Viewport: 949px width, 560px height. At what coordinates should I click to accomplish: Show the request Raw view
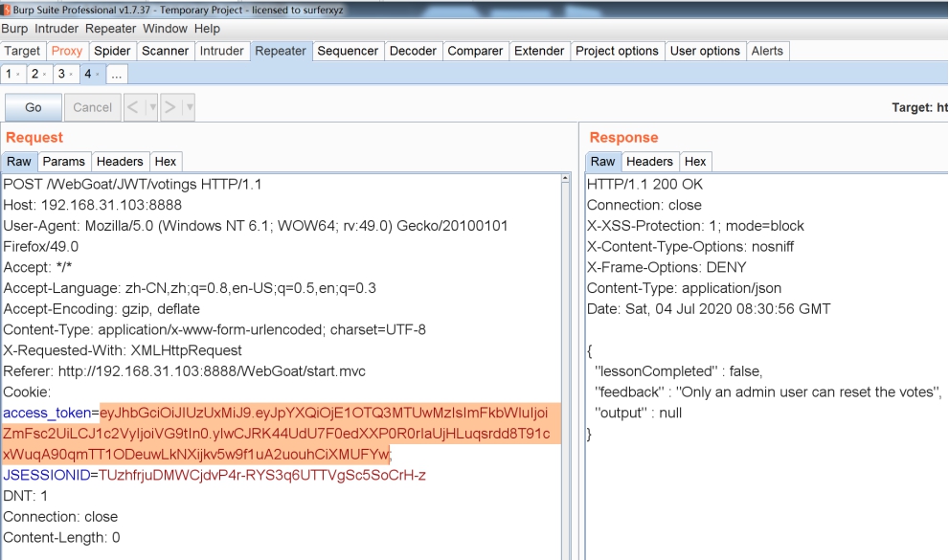(19, 162)
